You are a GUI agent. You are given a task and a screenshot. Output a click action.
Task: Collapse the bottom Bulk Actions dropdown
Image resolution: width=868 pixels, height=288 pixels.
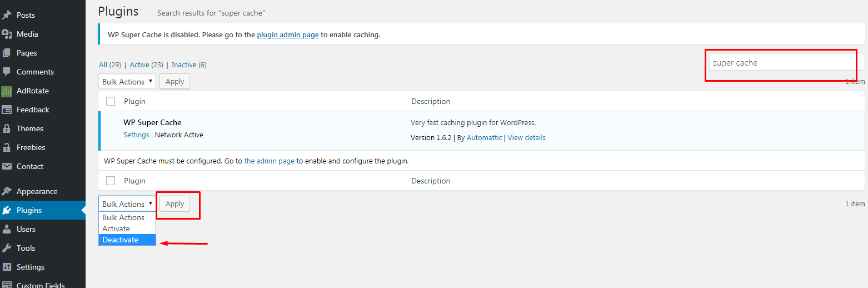pos(127,204)
